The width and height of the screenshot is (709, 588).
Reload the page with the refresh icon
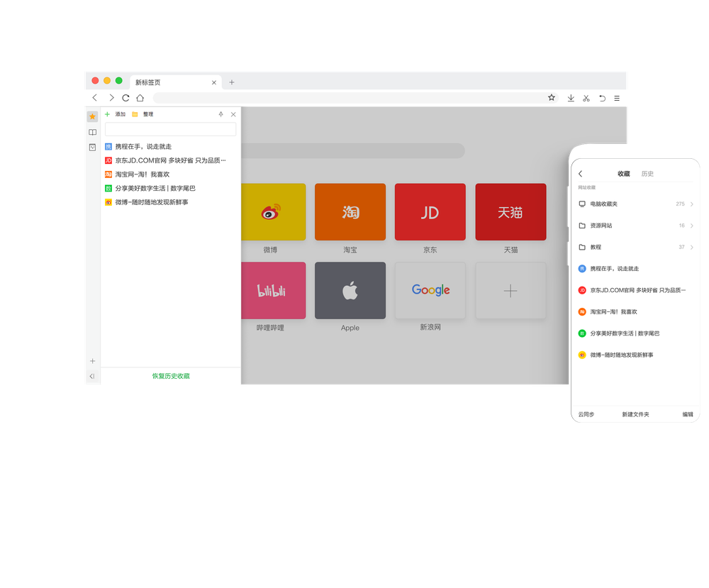(x=125, y=98)
